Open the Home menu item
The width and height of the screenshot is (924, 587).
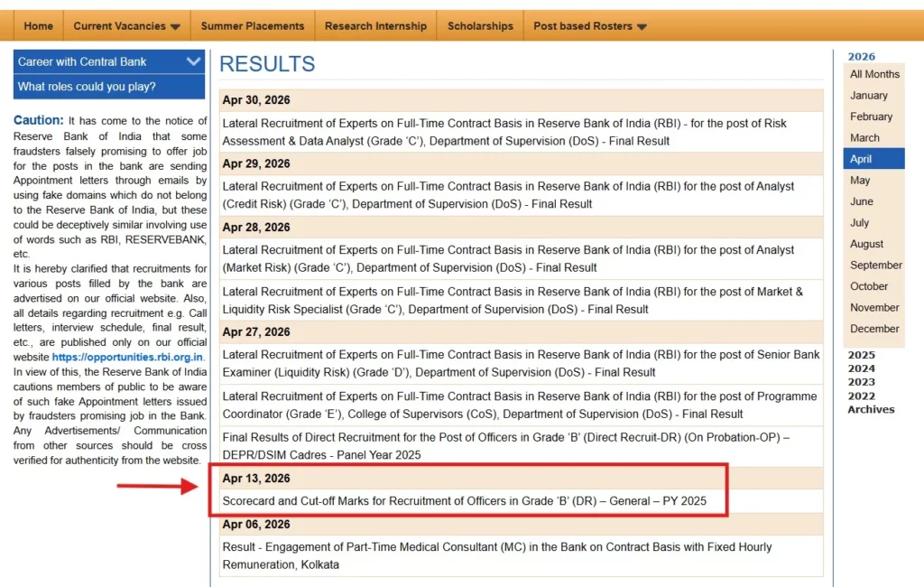pos(38,26)
